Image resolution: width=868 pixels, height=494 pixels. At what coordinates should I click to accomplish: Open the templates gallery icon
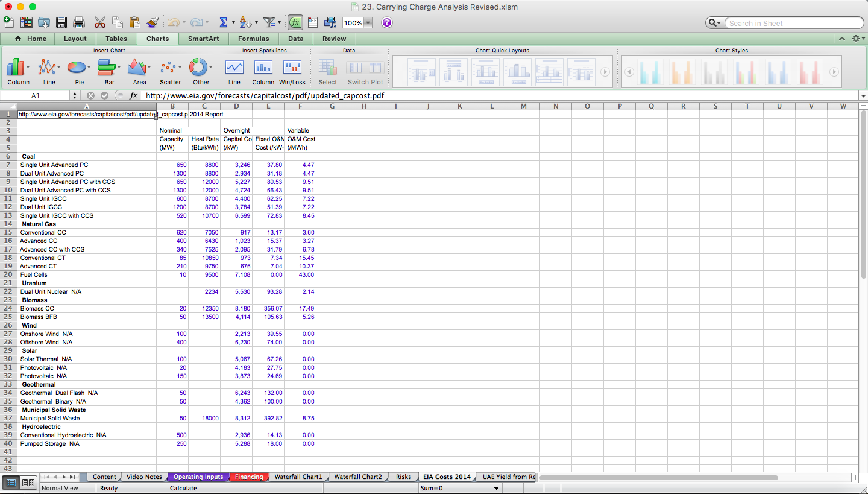click(x=26, y=22)
